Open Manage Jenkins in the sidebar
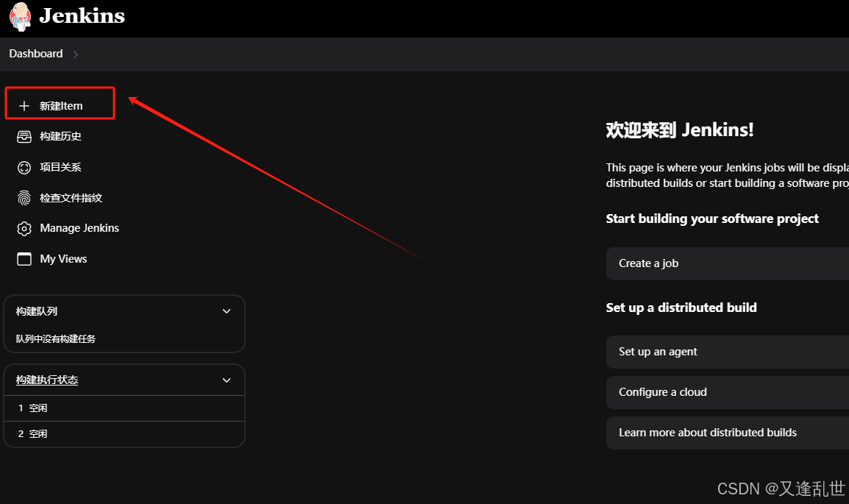The width and height of the screenshot is (849, 504). pos(79,228)
